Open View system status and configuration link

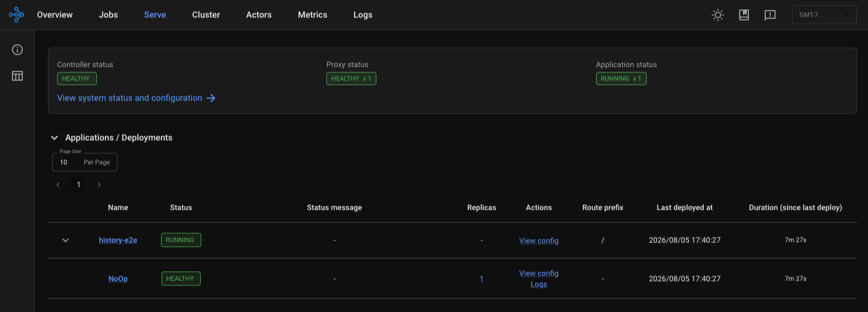(x=129, y=98)
